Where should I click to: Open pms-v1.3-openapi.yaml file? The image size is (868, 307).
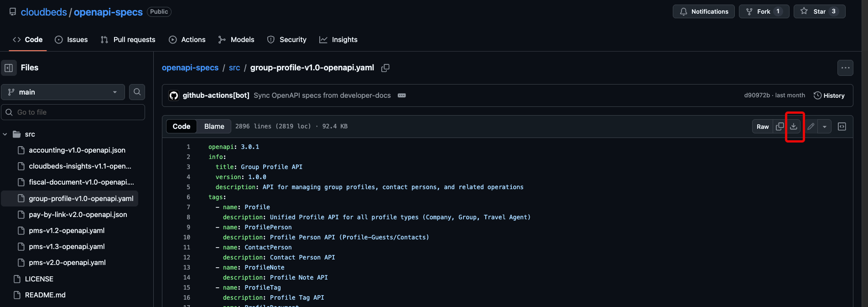[67, 246]
